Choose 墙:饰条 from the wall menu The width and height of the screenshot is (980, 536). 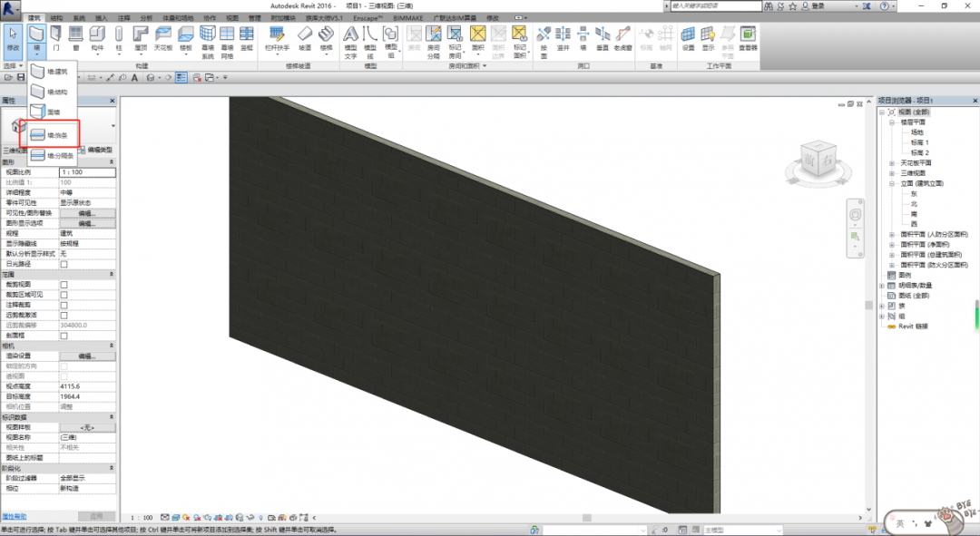point(50,135)
